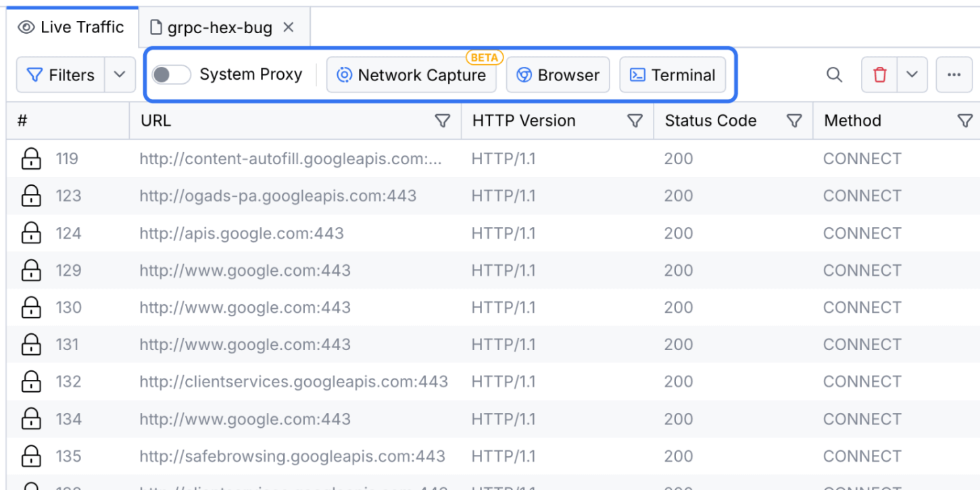This screenshot has height=490, width=980.
Task: Click the Network Capture button
Action: 412,75
